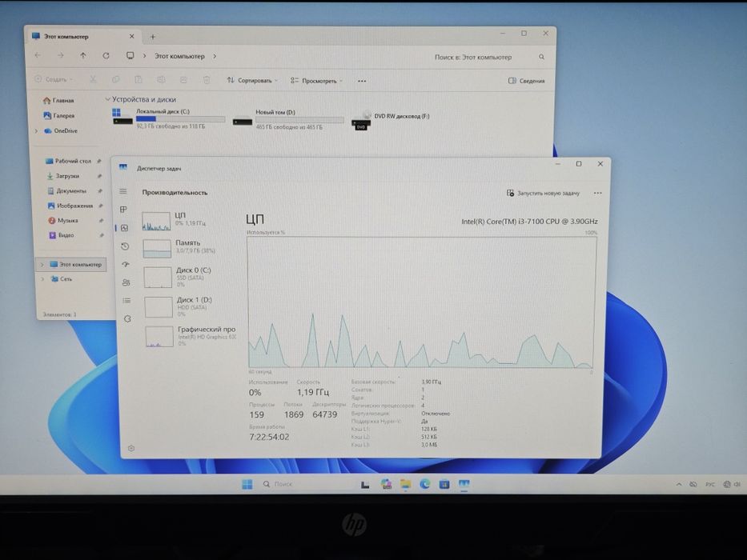Close the Этот компьютер tab
Image resolution: width=747 pixels, height=560 pixels.
[x=132, y=36]
